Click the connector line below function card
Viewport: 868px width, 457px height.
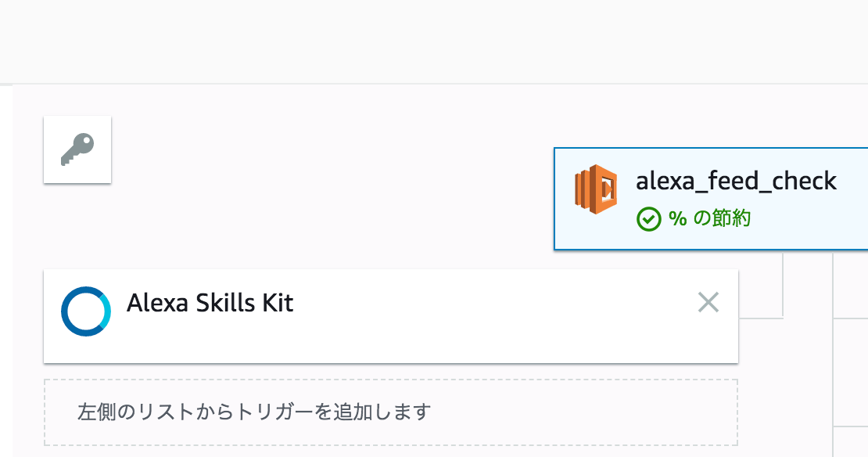pyautogui.click(x=783, y=283)
